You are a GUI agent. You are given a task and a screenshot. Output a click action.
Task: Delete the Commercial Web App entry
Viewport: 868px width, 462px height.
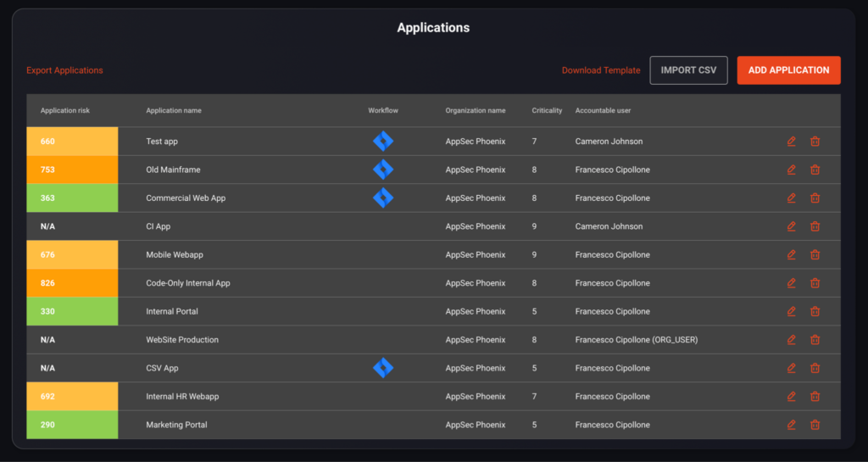pyautogui.click(x=815, y=198)
